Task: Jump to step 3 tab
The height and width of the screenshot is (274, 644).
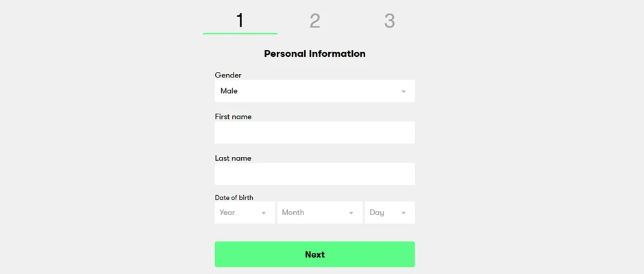Action: (x=389, y=21)
